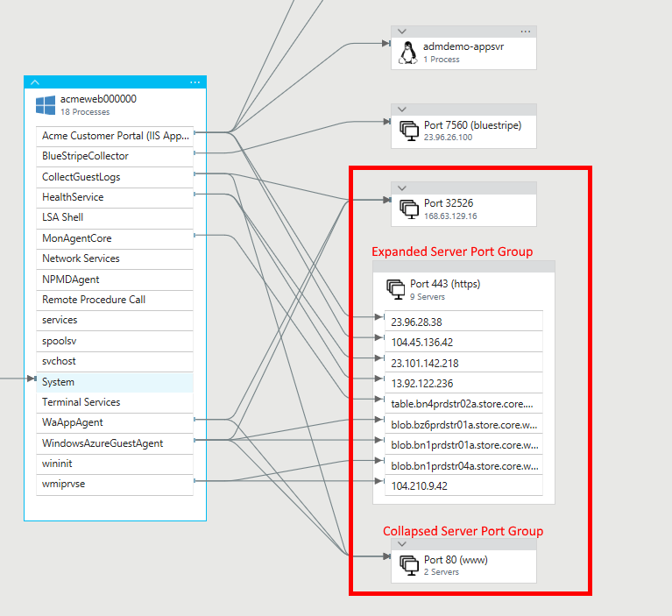This screenshot has height=616, width=672.
Task: Click the Windows logo icon on acmeweb000000
Action: pyautogui.click(x=46, y=105)
